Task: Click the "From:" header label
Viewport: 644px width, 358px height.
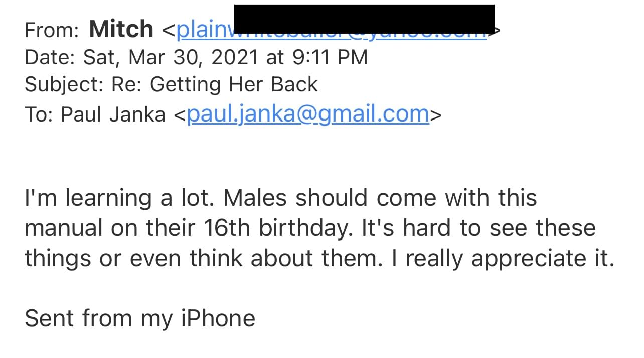Action: tap(52, 31)
